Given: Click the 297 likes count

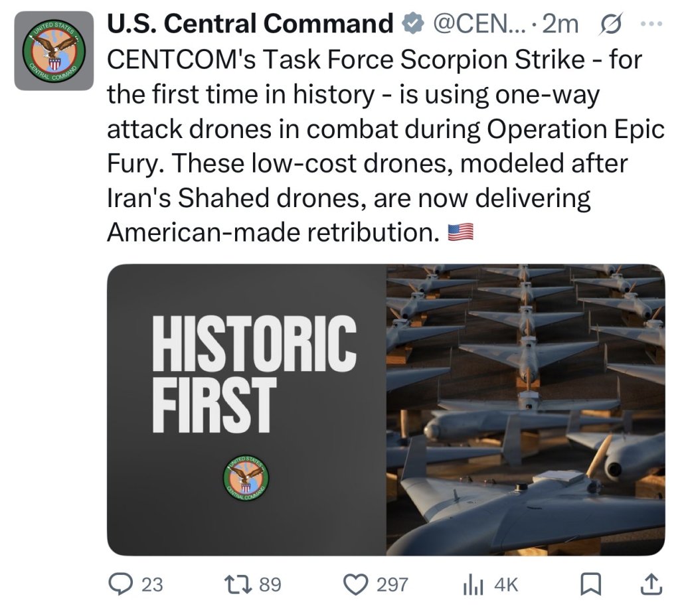Looking at the screenshot, I should pyautogui.click(x=392, y=585).
